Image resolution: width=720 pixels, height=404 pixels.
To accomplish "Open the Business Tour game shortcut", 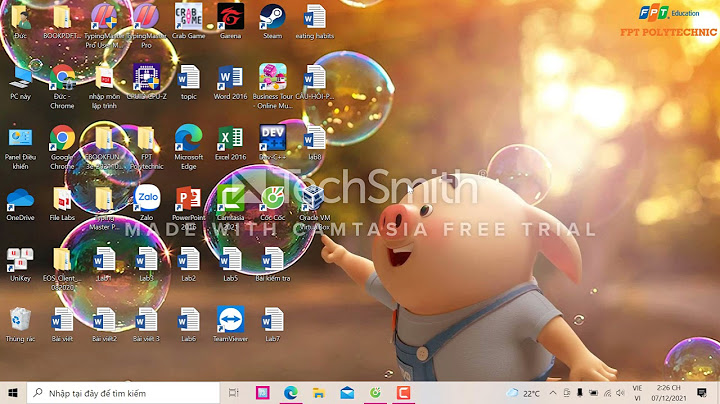I will coord(272,86).
